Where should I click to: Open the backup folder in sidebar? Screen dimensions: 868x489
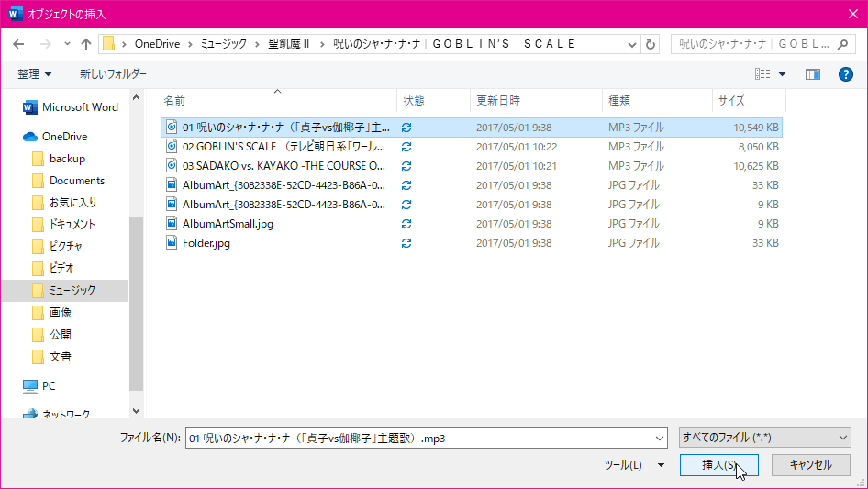60,159
